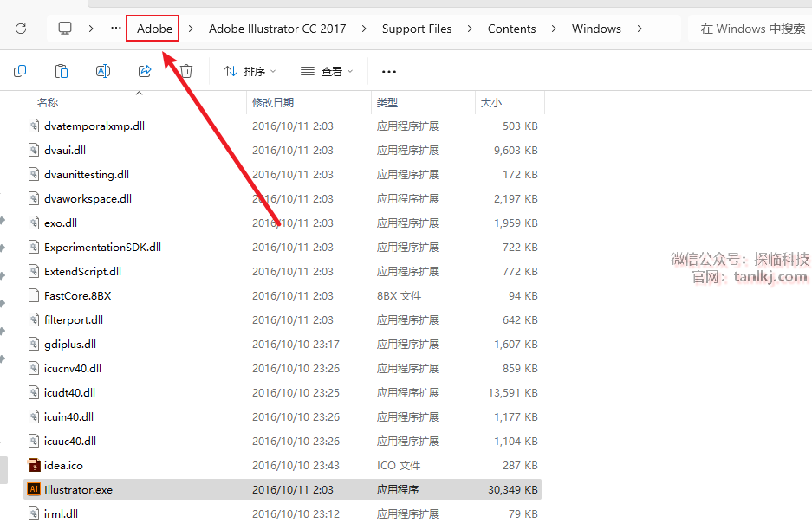This screenshot has height=529, width=812.
Task: Click the This PC monitor icon in breadcrumb
Action: click(65, 29)
